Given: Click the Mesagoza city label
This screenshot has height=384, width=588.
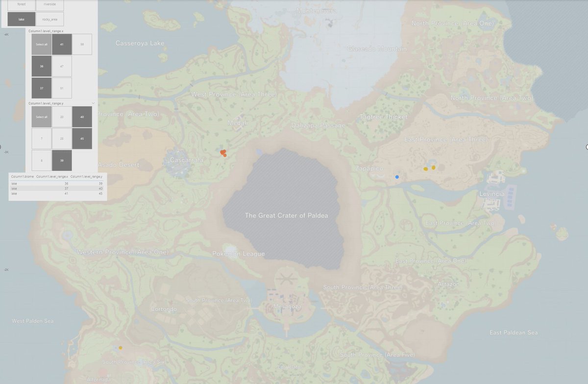Looking at the screenshot, I should coord(287,306).
